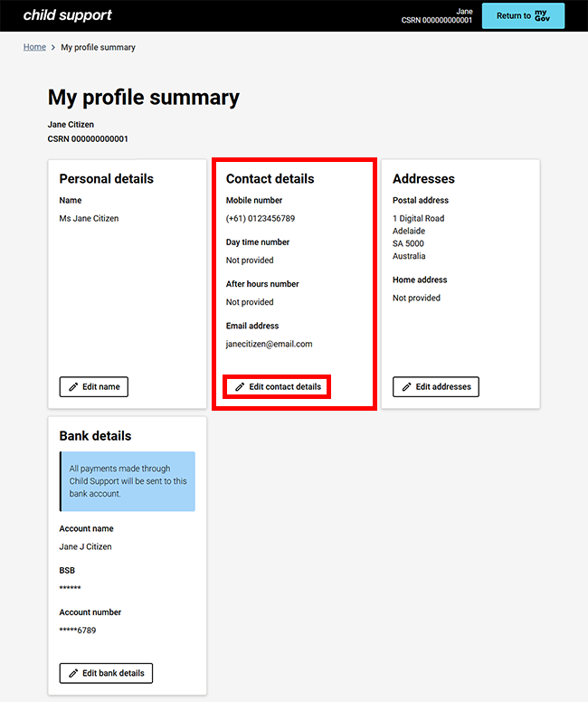Click the 1 Digital Road postal address
This screenshot has height=702, width=588.
(418, 218)
